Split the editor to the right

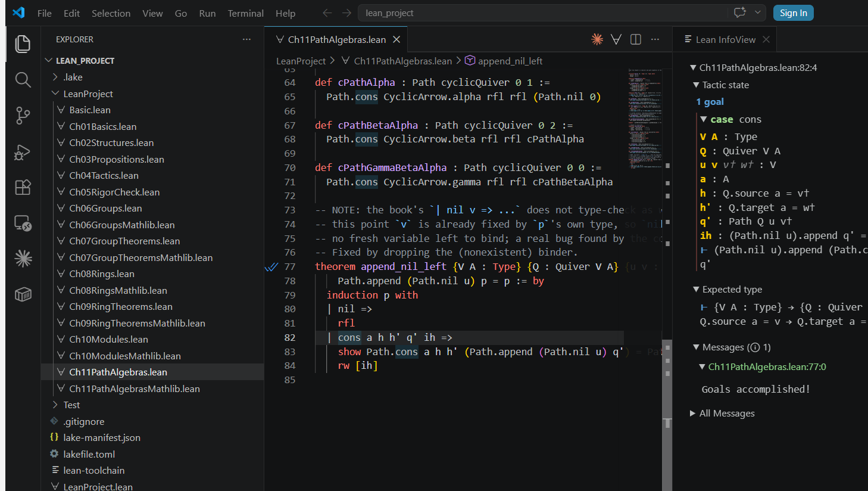tap(636, 39)
